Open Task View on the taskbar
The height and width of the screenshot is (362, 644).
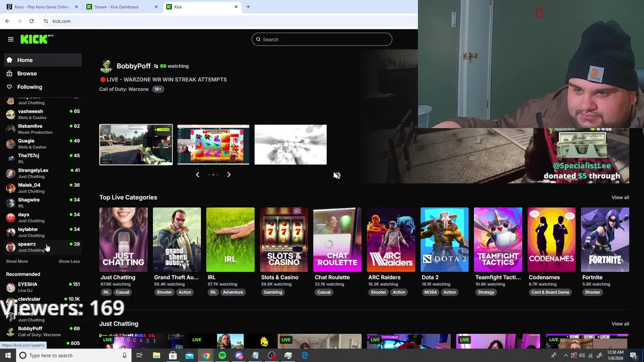click(x=139, y=355)
